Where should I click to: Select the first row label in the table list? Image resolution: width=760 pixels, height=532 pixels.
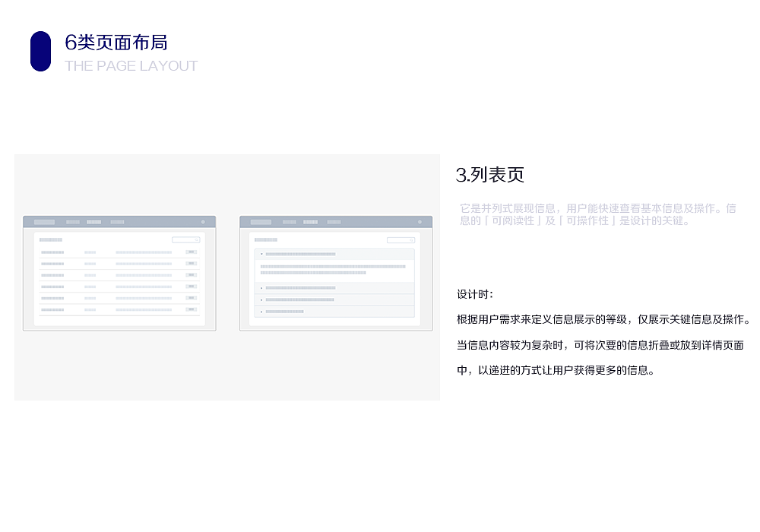coord(52,252)
